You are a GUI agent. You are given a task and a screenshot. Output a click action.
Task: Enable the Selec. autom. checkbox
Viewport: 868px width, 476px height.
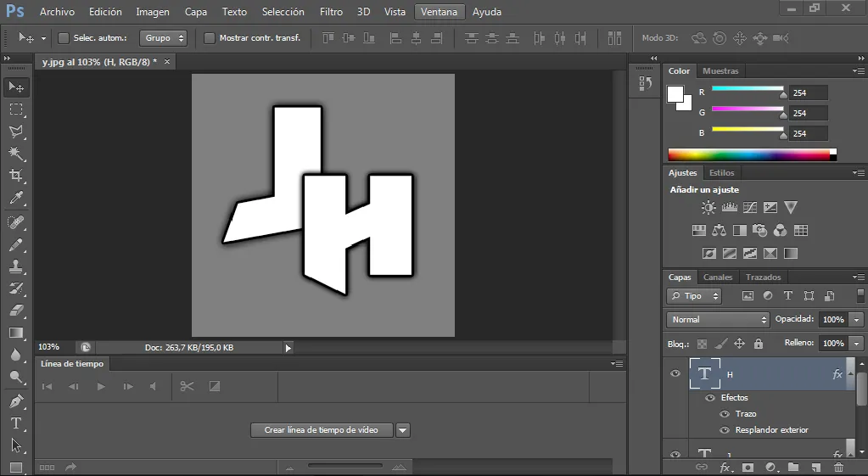(x=64, y=37)
